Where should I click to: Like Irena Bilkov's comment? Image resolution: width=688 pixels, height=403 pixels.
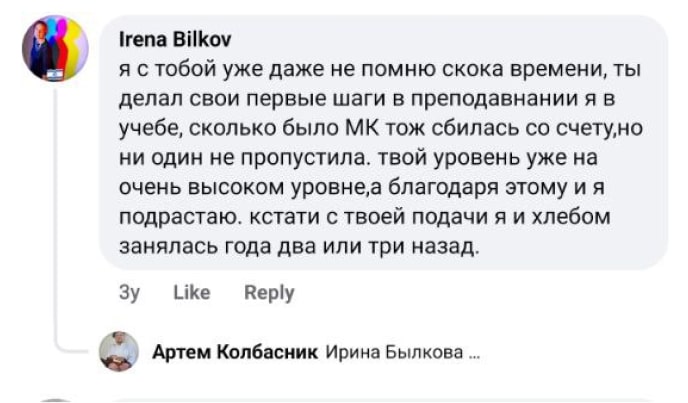tap(191, 293)
